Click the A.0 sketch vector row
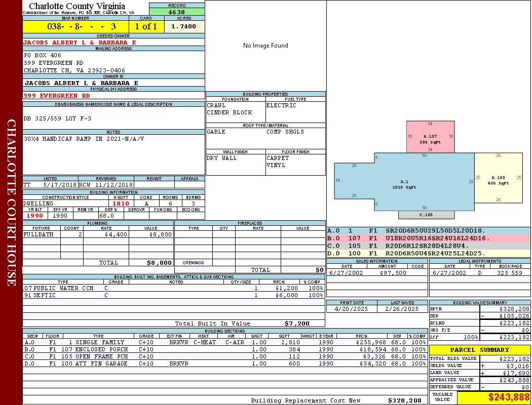Viewport: 532px width, 405px height. [x=429, y=231]
